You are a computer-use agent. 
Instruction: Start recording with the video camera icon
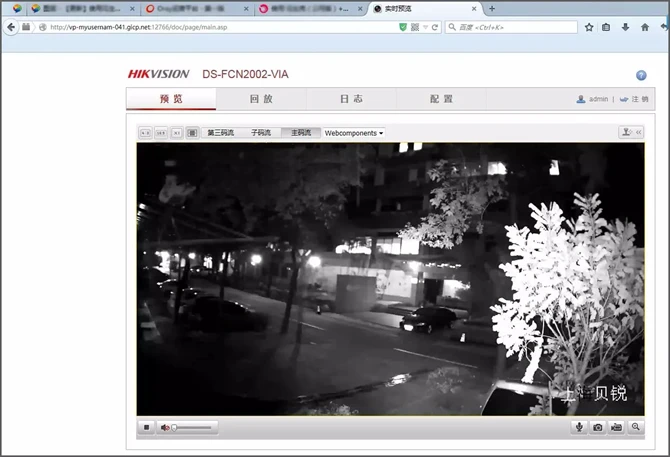pyautogui.click(x=617, y=427)
